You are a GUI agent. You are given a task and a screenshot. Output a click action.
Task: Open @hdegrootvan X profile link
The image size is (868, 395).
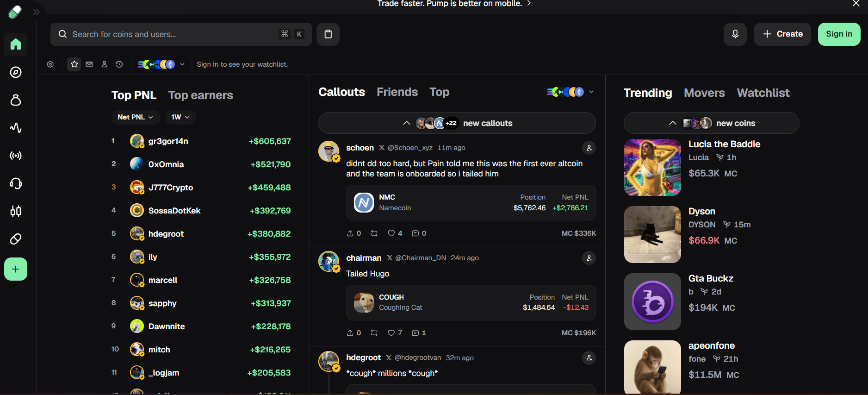pos(413,357)
